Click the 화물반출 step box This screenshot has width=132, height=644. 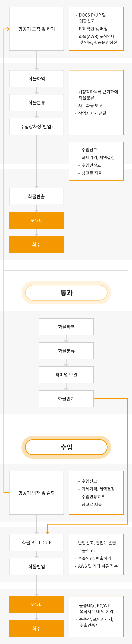36,196
